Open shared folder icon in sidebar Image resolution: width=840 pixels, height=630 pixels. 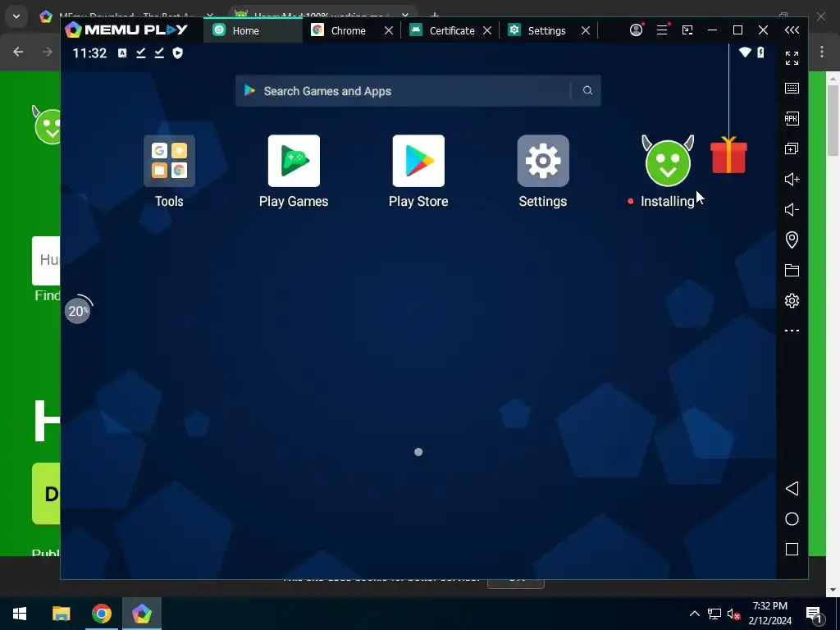click(792, 270)
